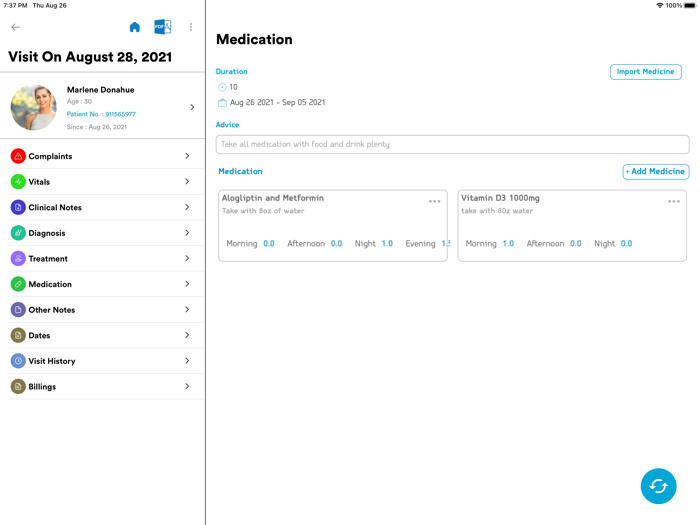Click the Import Medicine button
The image size is (700, 525).
tap(646, 72)
